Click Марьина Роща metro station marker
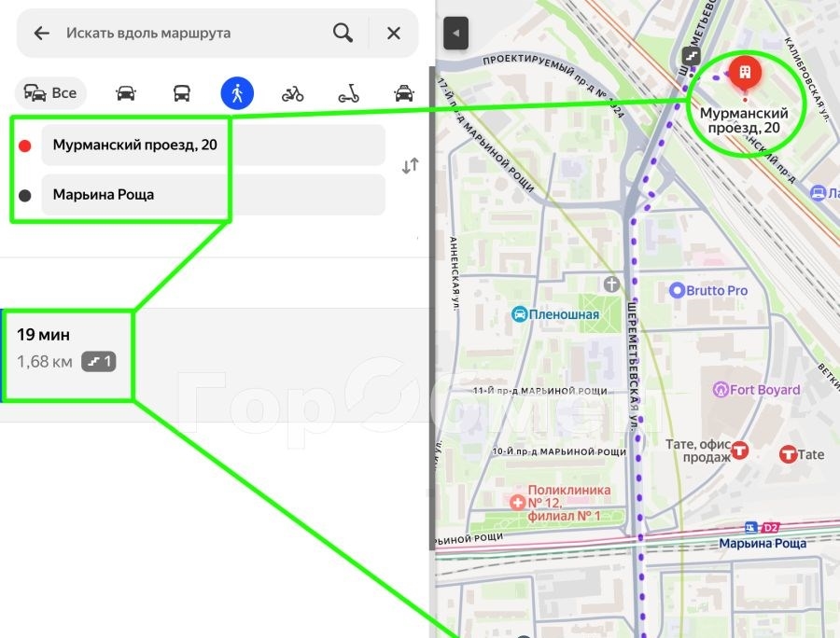840x638 pixels. pyautogui.click(x=751, y=528)
